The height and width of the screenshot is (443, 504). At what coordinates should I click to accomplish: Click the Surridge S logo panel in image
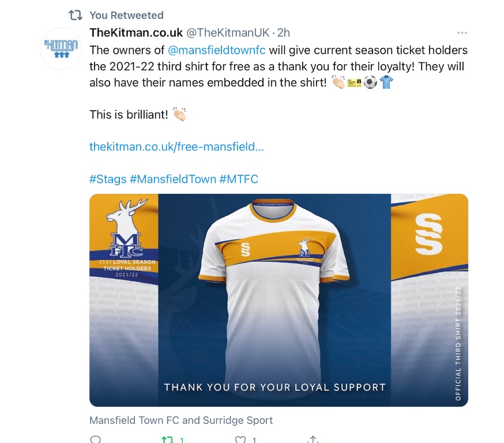(x=429, y=234)
